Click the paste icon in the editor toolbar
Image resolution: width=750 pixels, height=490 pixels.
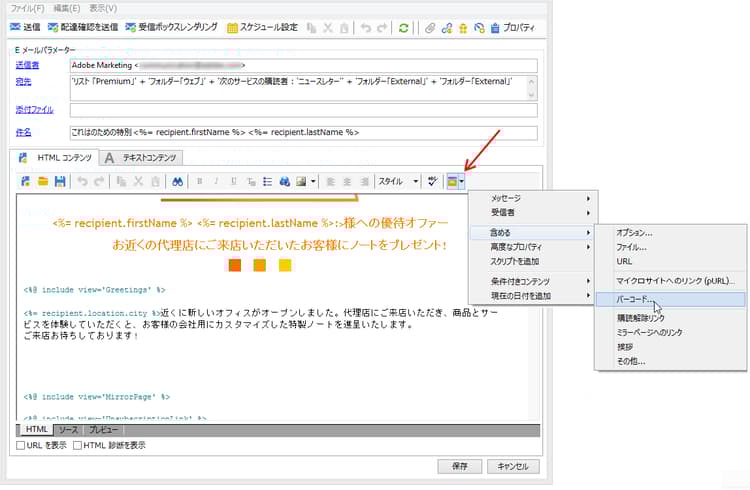[155, 181]
